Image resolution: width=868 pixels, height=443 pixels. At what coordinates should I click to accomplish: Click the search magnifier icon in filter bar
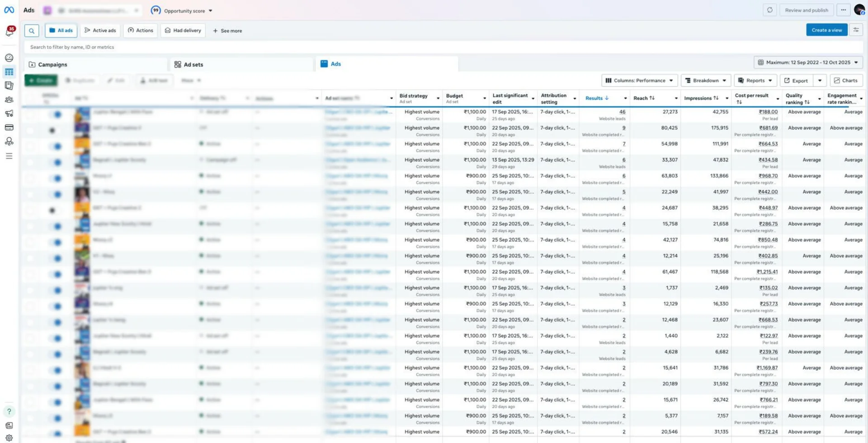(32, 31)
